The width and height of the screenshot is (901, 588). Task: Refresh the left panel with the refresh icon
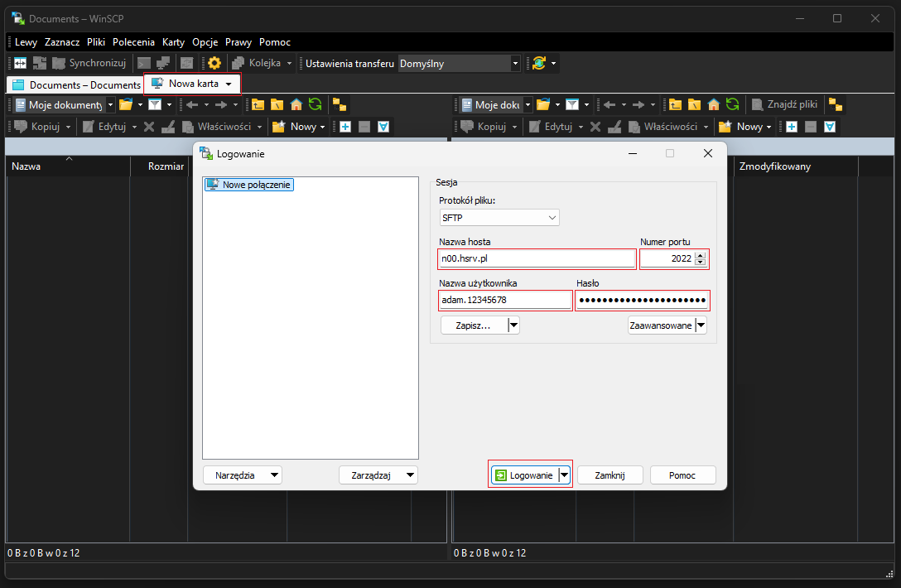[316, 104]
